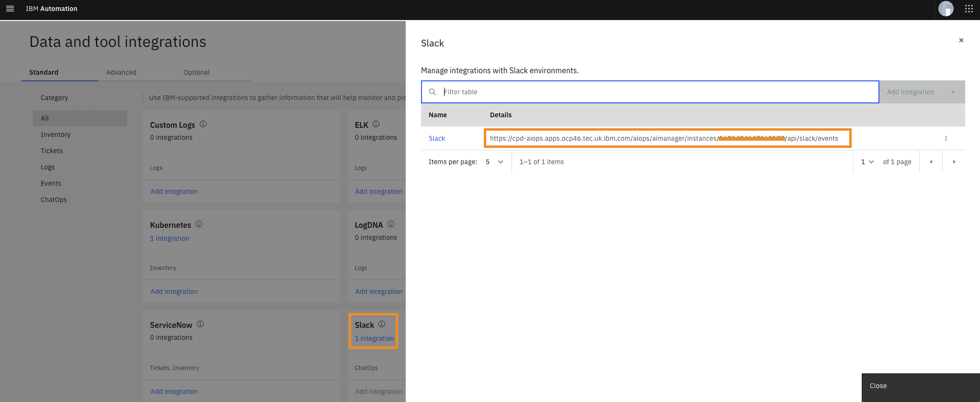
Task: Click the Custom Logs tile heading
Action: point(172,125)
